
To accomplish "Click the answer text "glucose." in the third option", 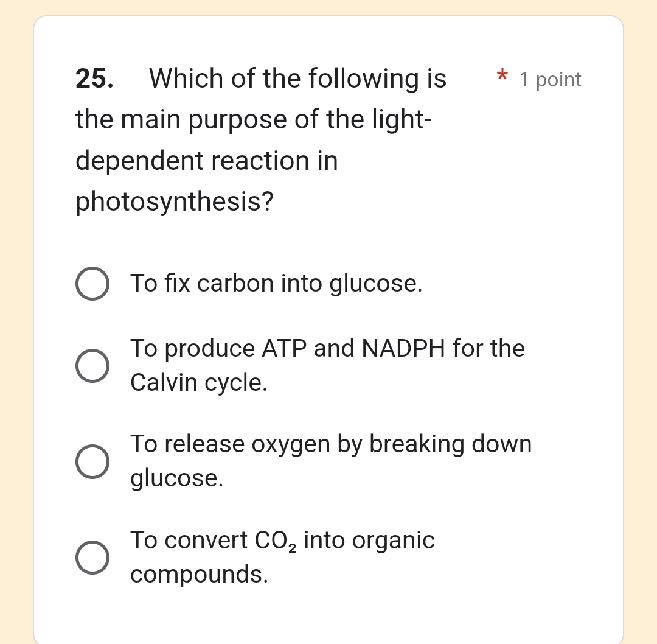I will coord(176,478).
